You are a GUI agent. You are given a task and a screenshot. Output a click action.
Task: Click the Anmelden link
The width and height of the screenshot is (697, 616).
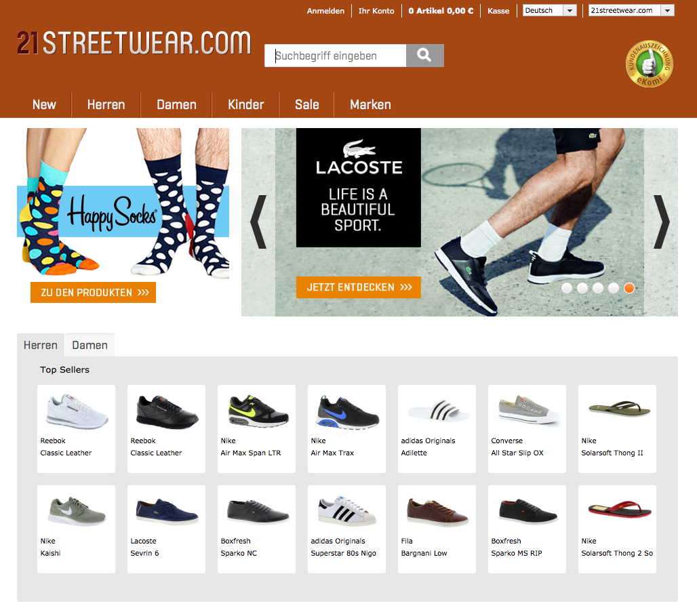(x=325, y=11)
